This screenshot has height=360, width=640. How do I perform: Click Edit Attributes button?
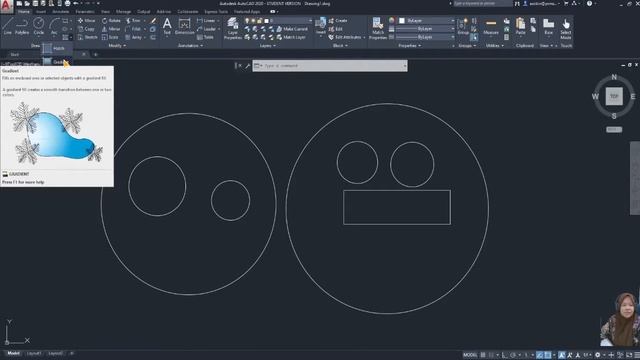(345, 37)
